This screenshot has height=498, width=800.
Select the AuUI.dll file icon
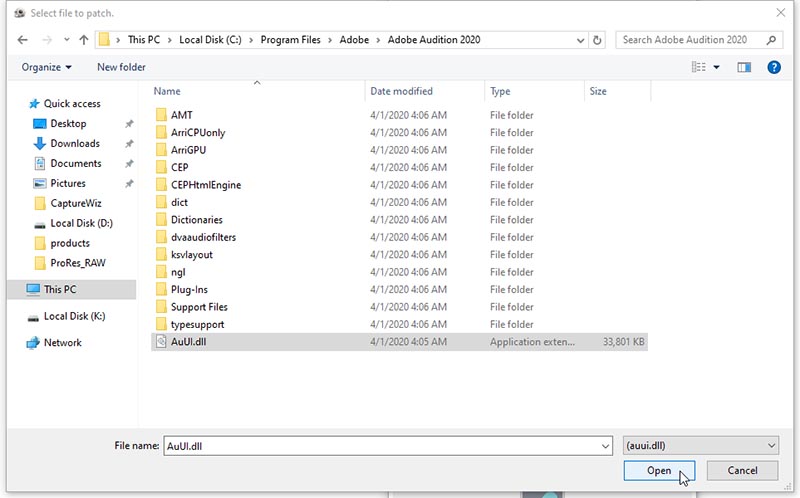tap(161, 341)
